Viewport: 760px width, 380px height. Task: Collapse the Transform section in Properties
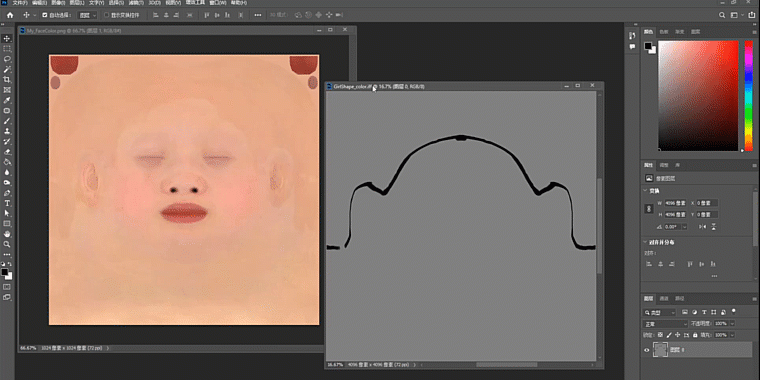click(x=645, y=190)
